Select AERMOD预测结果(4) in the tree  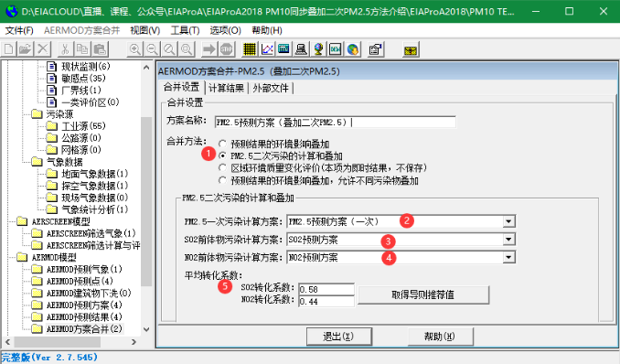click(x=84, y=317)
